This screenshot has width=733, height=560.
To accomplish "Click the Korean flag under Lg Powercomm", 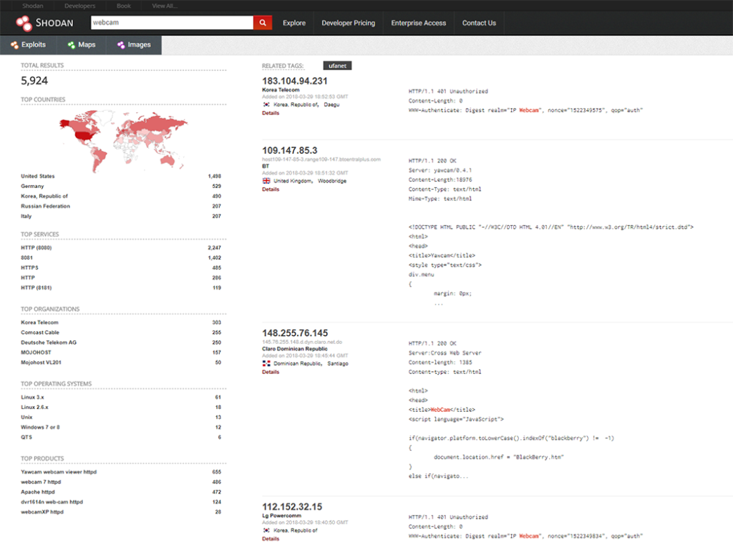I will point(266,530).
